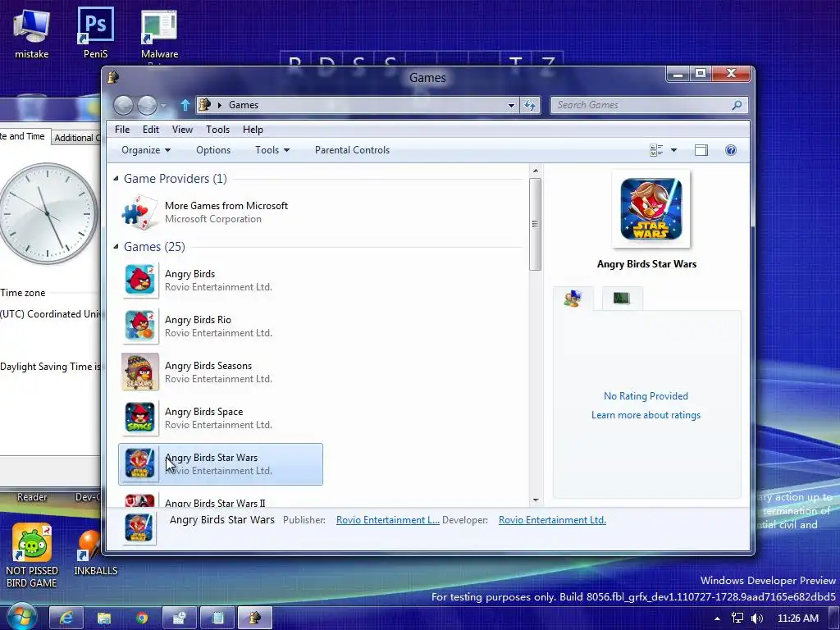Viewport: 840px width, 630px height.
Task: Click the Games breadcrumb in address bar
Action: (244, 105)
